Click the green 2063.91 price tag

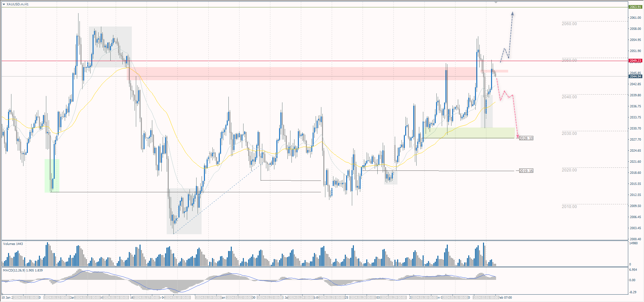pos(635,7)
